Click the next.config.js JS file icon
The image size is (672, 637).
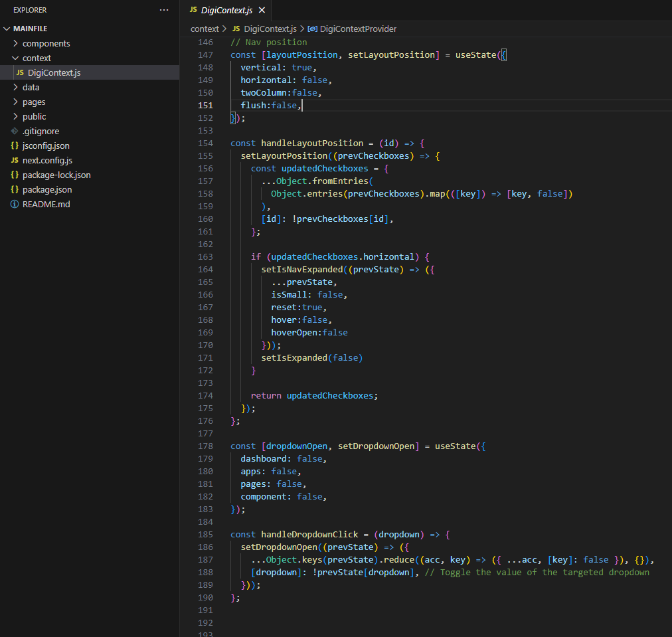coord(15,161)
